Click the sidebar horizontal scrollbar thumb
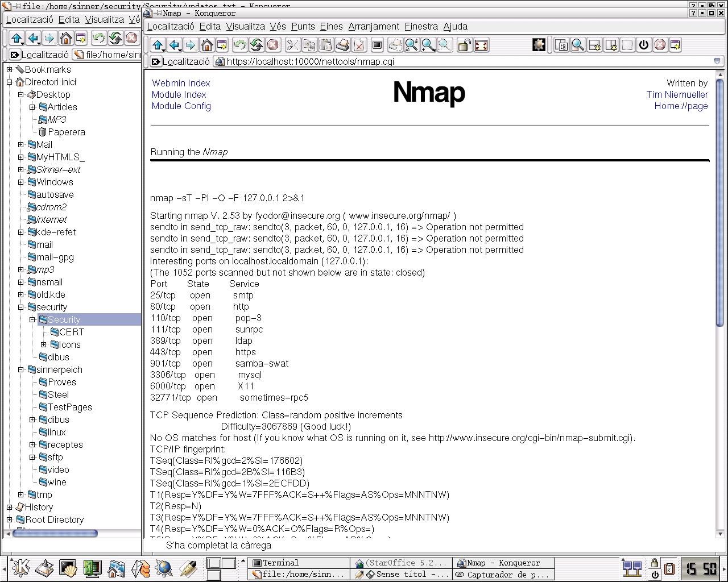 55,533
